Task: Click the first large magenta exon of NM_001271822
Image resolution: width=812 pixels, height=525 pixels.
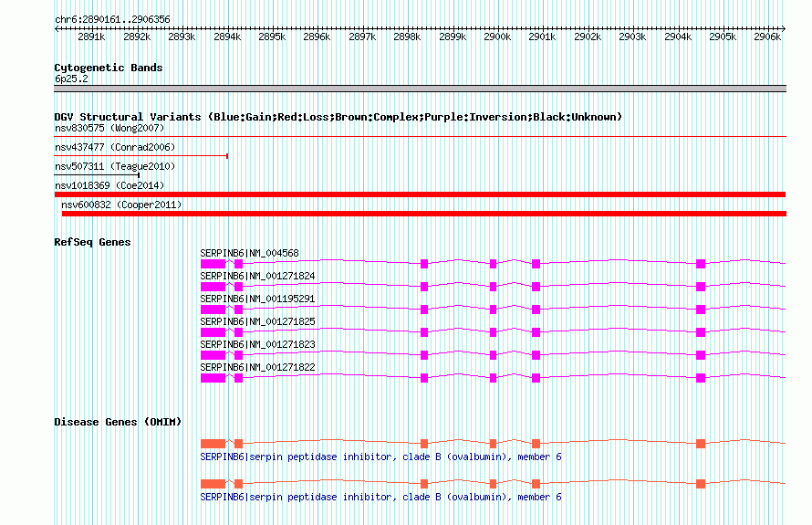Action: pos(213,378)
